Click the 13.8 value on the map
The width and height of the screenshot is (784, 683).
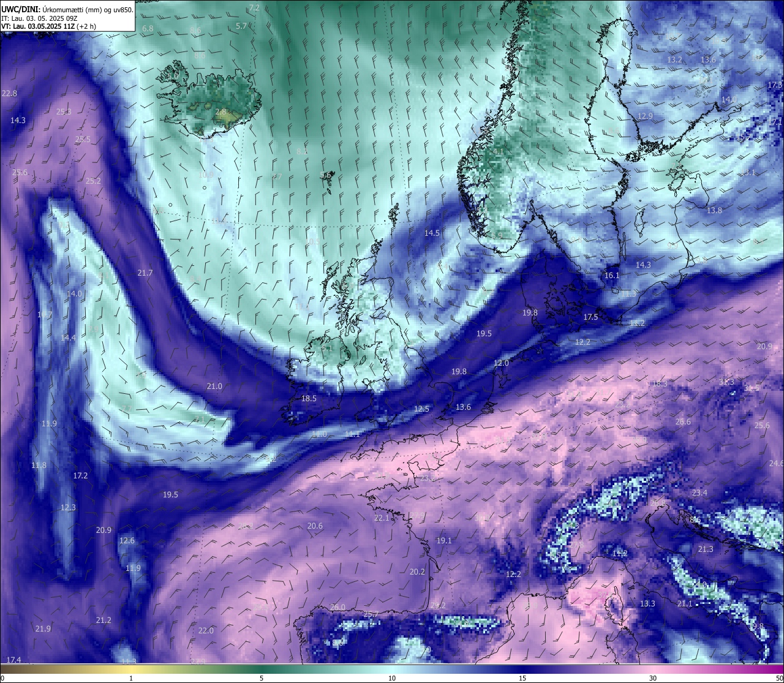[714, 211]
